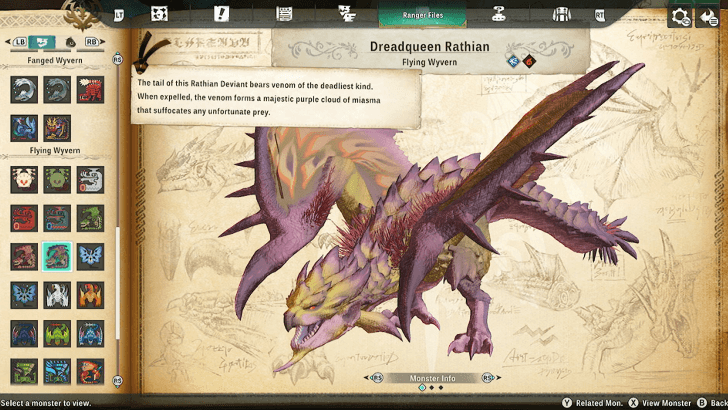Select dark teal icon beside Red Khezu
The height and width of the screenshot is (410, 728).
(57, 218)
